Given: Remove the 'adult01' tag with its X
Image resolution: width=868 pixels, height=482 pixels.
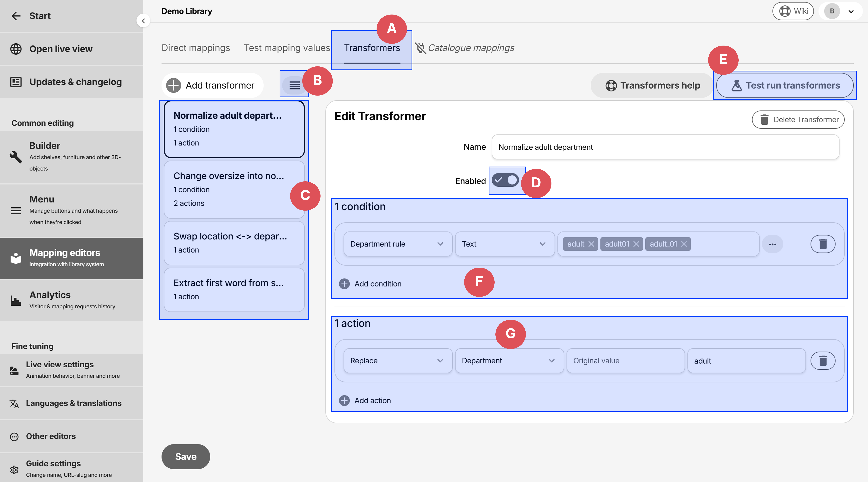Looking at the screenshot, I should 636,244.
